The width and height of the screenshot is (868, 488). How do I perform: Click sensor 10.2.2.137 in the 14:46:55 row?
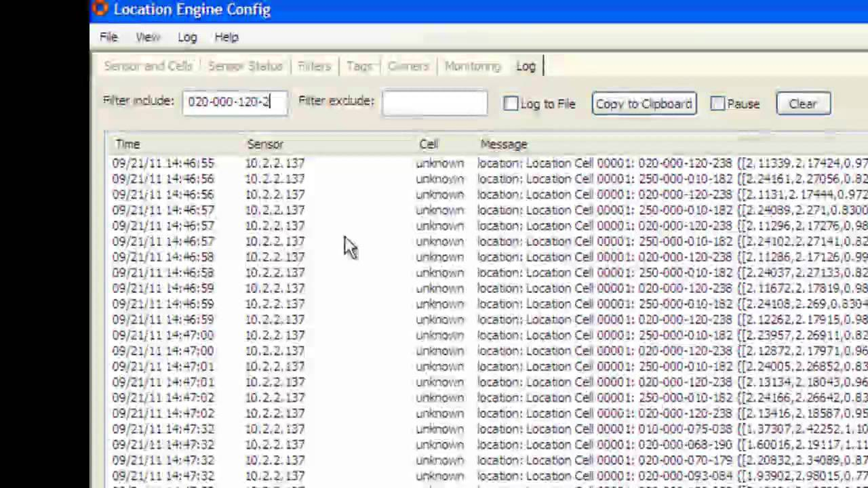click(275, 163)
